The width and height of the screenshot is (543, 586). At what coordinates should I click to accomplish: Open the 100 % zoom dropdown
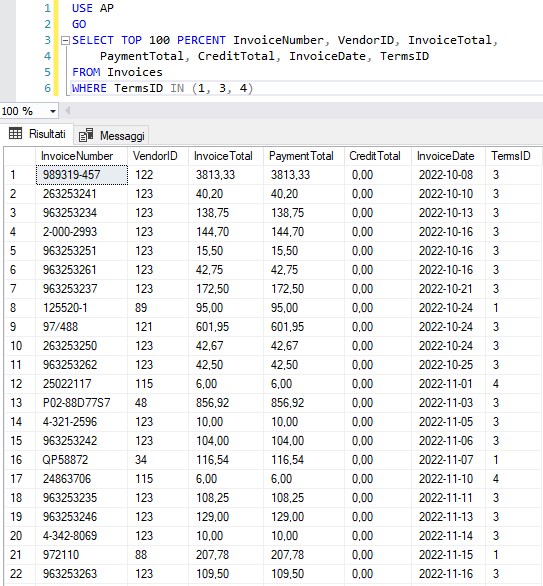pos(53,111)
